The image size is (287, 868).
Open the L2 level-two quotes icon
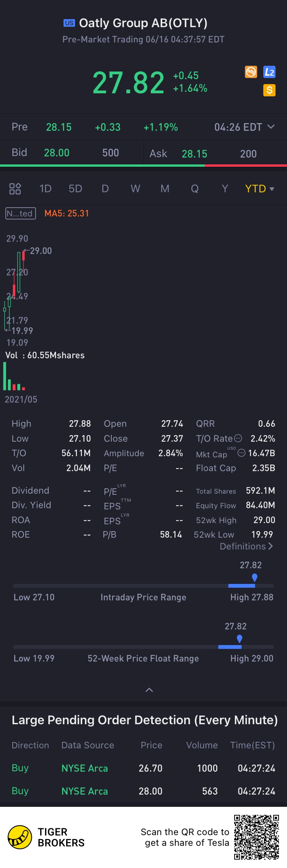point(269,72)
